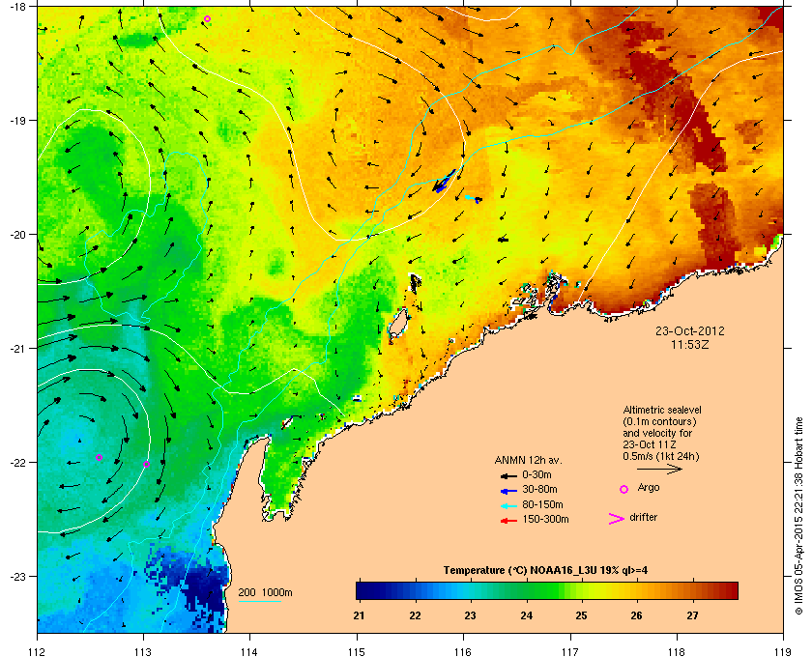Image resolution: width=812 pixels, height=657 pixels.
Task: Pick the dark red end of the temperature colorbar
Action: click(731, 590)
